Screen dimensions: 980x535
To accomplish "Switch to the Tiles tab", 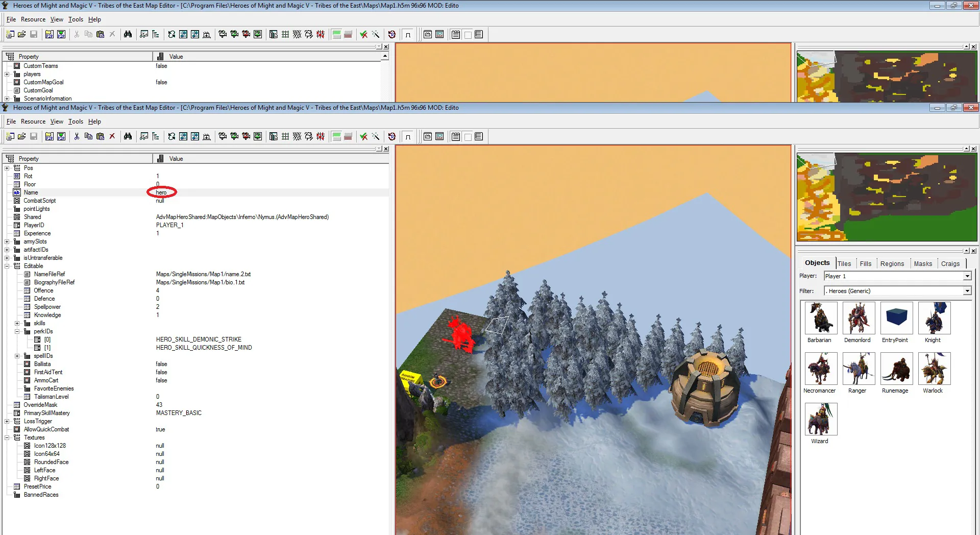I will (844, 263).
